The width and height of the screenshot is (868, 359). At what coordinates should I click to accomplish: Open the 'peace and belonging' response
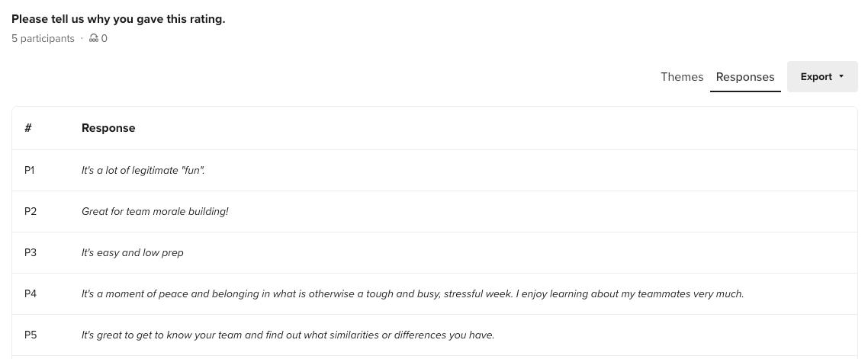coord(412,294)
